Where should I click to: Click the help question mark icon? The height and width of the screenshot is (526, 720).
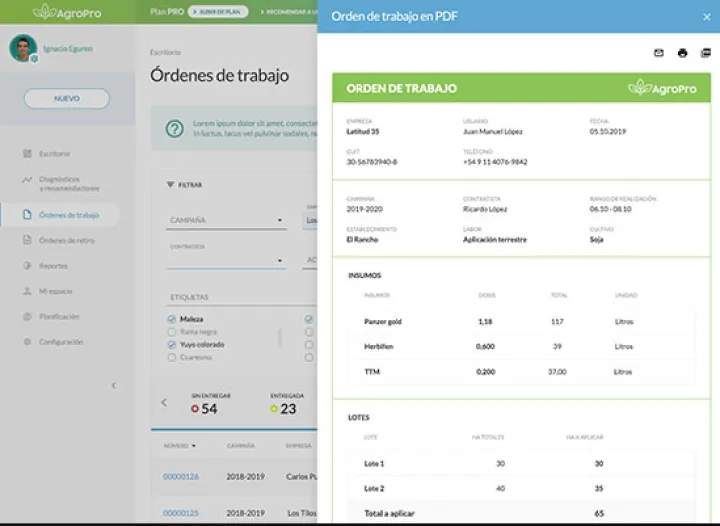(175, 128)
